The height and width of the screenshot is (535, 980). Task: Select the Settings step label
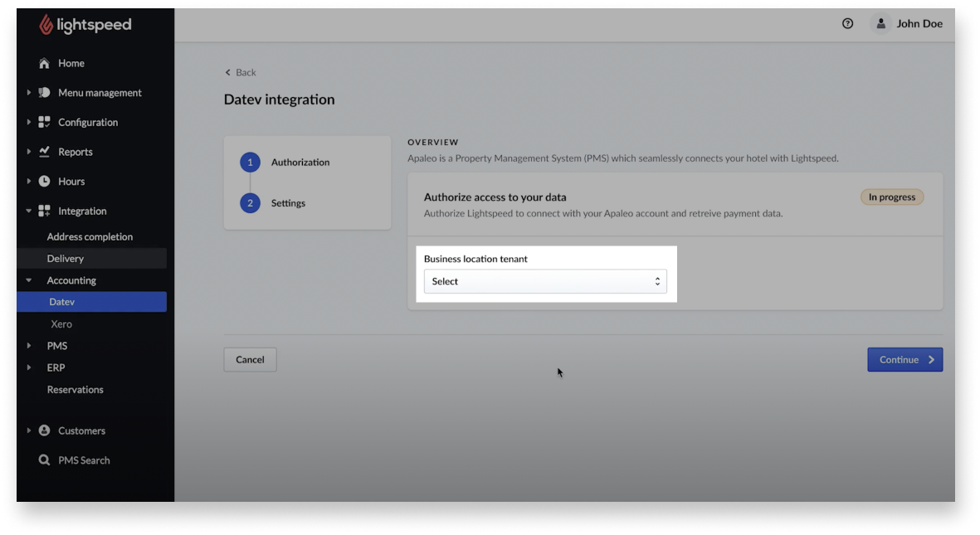coord(288,203)
